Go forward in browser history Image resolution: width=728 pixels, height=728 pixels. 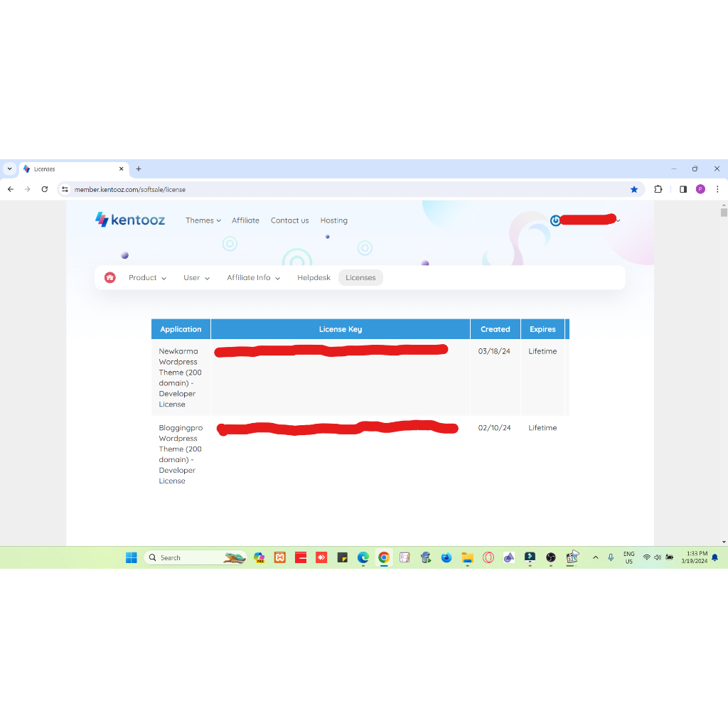pyautogui.click(x=28, y=189)
